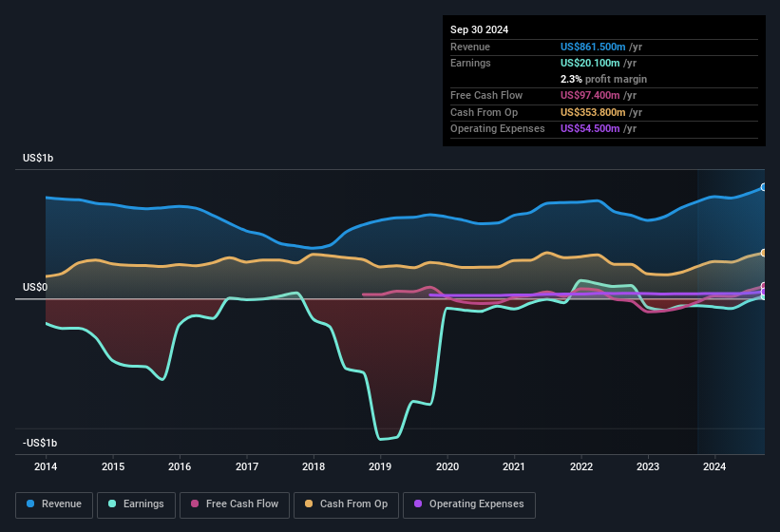This screenshot has height=532, width=780.
Task: Click the US$20.100m earnings value
Action: click(590, 63)
